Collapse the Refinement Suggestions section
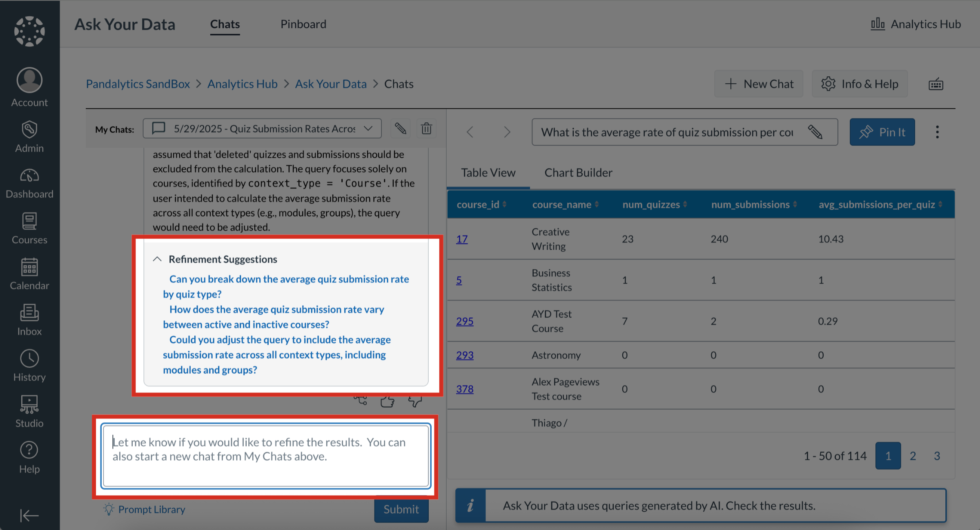 [x=158, y=259]
